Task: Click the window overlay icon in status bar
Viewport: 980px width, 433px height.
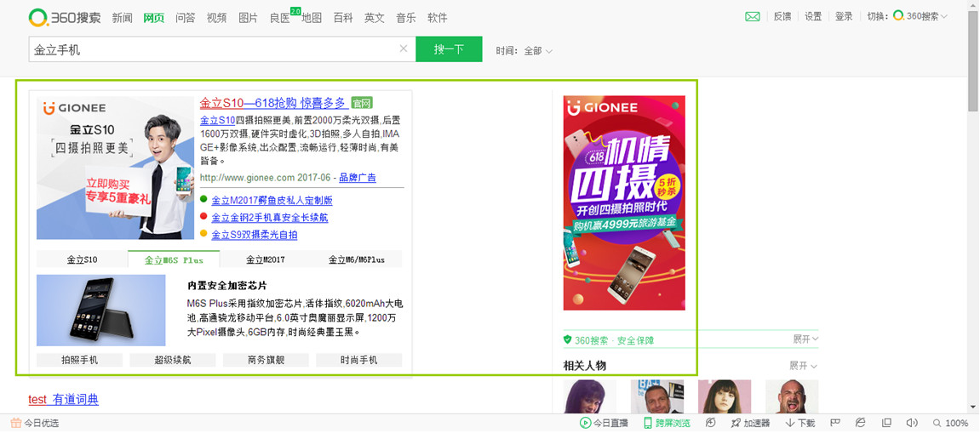Action: point(886,423)
